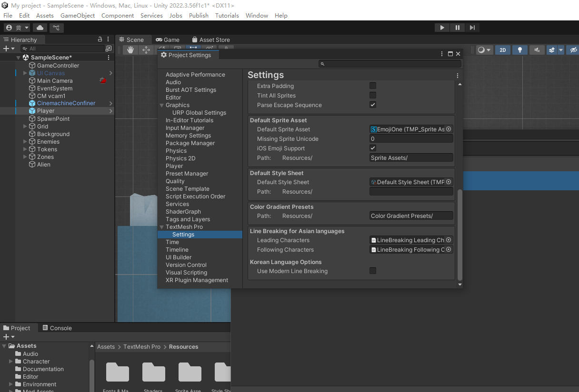Toggle scene audio mute icon
The height and width of the screenshot is (392, 579).
point(537,50)
